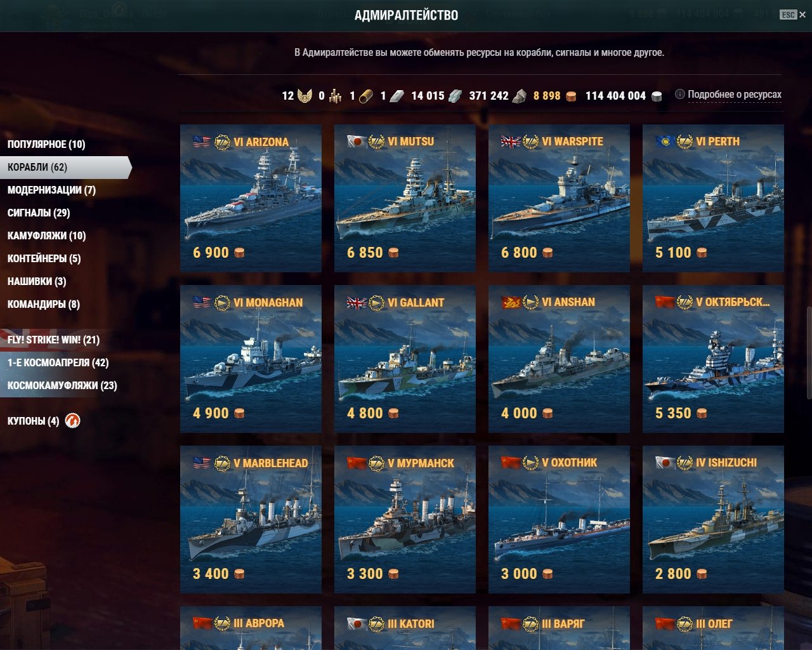Open the V МУРМАНСК ship offer
This screenshot has width=812, height=650.
[x=405, y=519]
